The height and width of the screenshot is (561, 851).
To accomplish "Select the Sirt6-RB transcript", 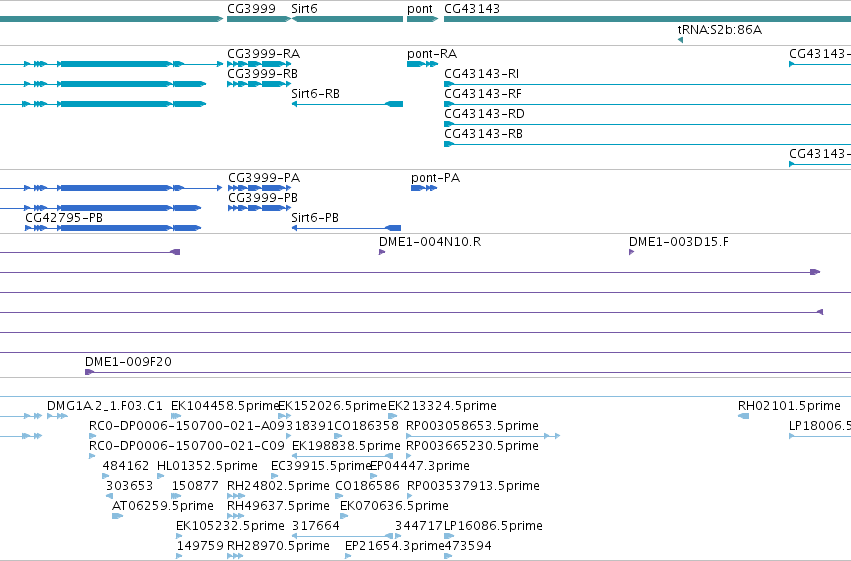I will (347, 104).
